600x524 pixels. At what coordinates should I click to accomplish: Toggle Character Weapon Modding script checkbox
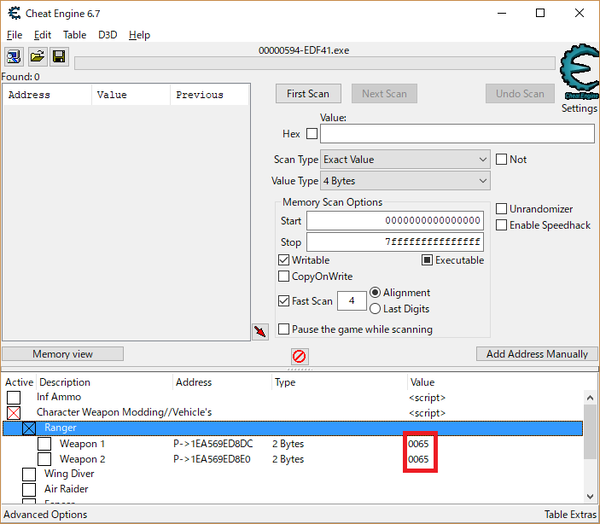pyautogui.click(x=14, y=413)
